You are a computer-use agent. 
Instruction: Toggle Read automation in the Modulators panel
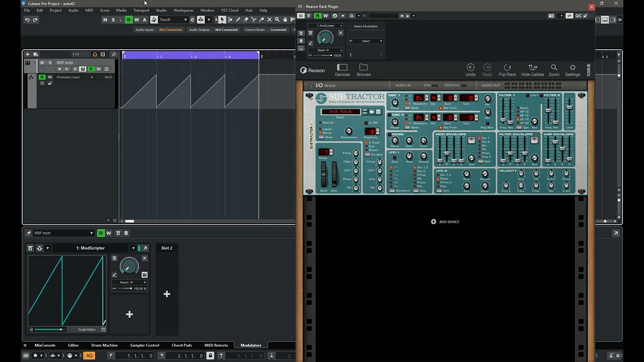[101, 233]
